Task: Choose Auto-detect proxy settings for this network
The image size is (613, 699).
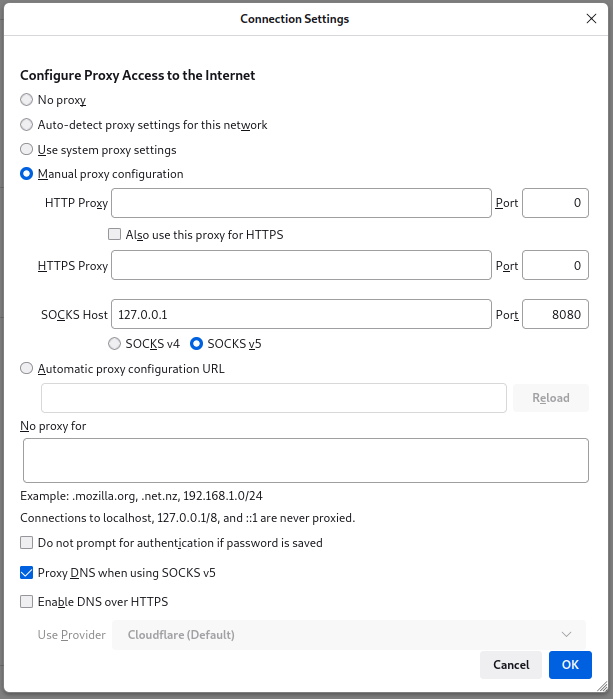Action: click(x=27, y=125)
